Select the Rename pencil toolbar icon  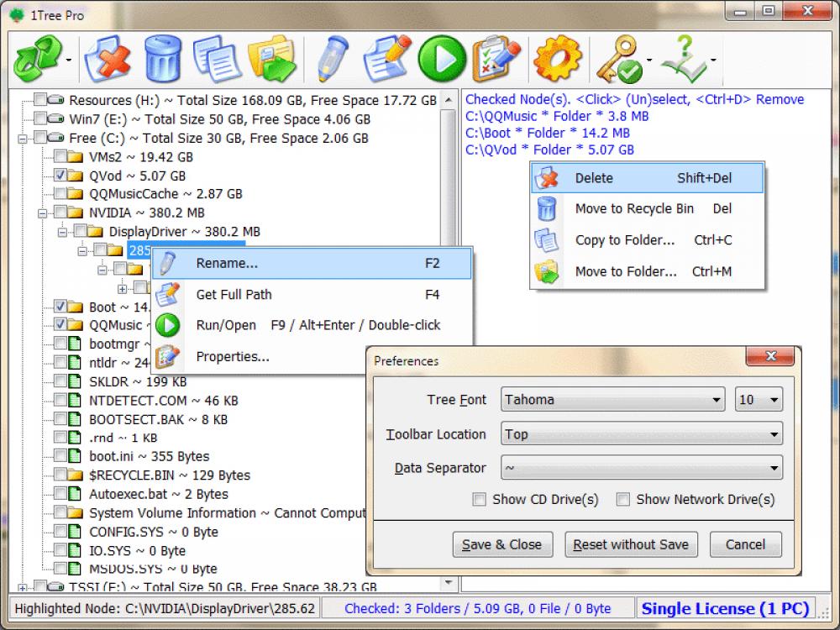[x=330, y=59]
